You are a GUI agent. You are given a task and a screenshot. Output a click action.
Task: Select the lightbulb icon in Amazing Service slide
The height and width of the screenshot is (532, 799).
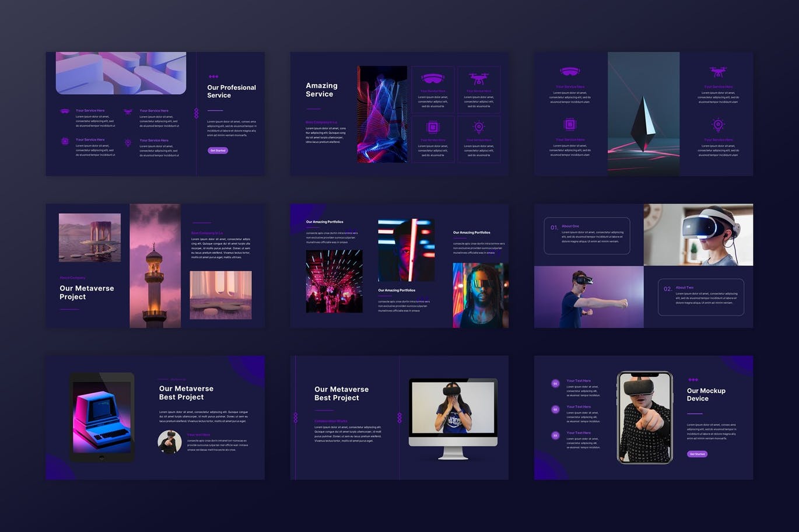coord(478,127)
